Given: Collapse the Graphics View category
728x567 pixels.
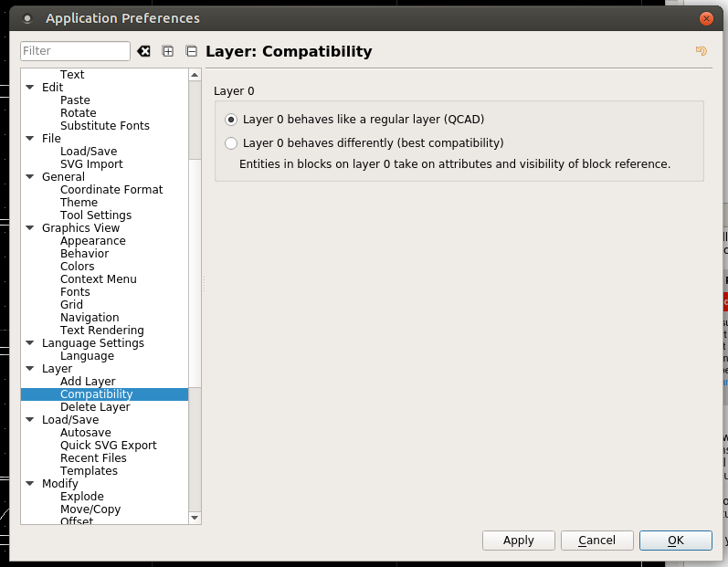Looking at the screenshot, I should (30, 228).
